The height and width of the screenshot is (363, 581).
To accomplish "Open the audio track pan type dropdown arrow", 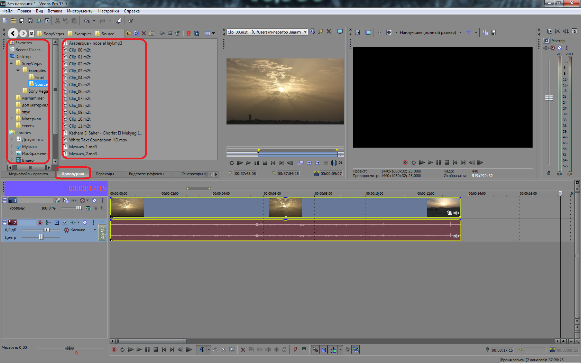I will [95, 230].
